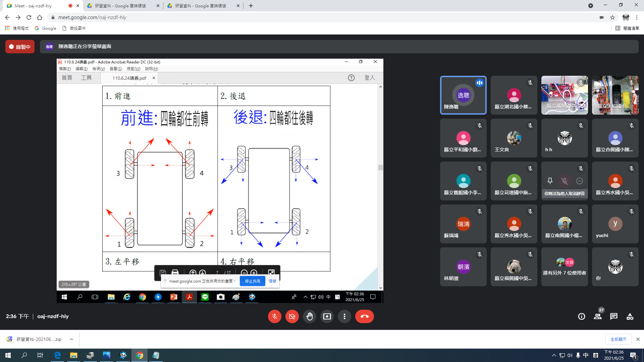Leave the call with red hang-up button
The height and width of the screenshot is (362, 644).
coord(364,316)
